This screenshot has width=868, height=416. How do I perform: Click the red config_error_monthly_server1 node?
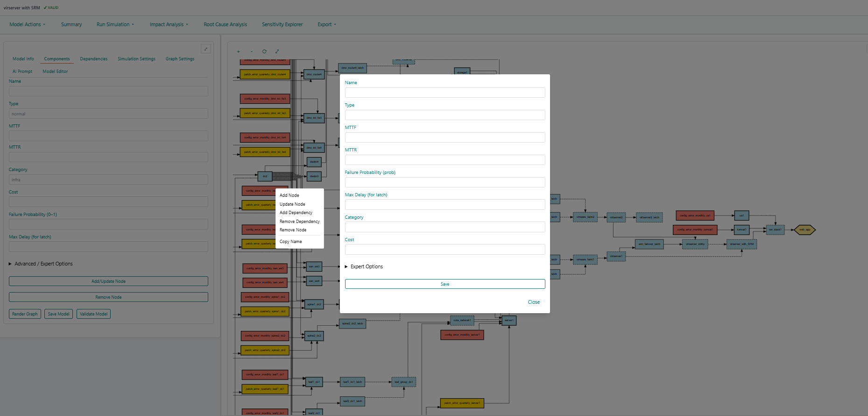pyautogui.click(x=462, y=335)
